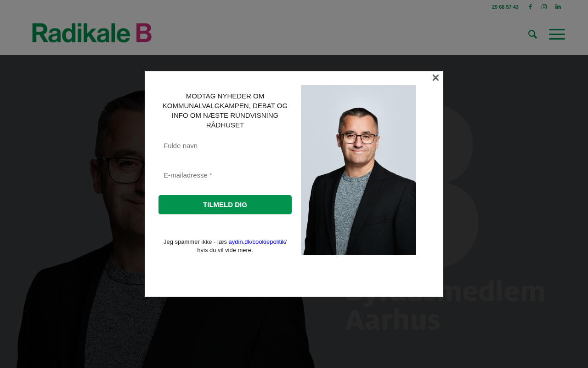The width and height of the screenshot is (588, 368).
Task: Click the popup heading about kommunalvalgkampen
Action: [x=225, y=110]
